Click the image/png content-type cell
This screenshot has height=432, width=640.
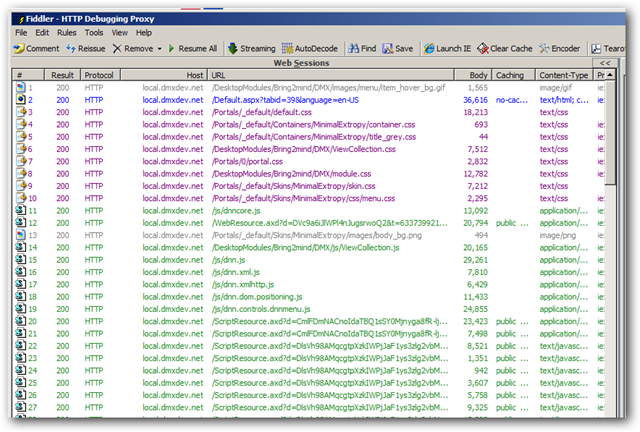coord(557,235)
